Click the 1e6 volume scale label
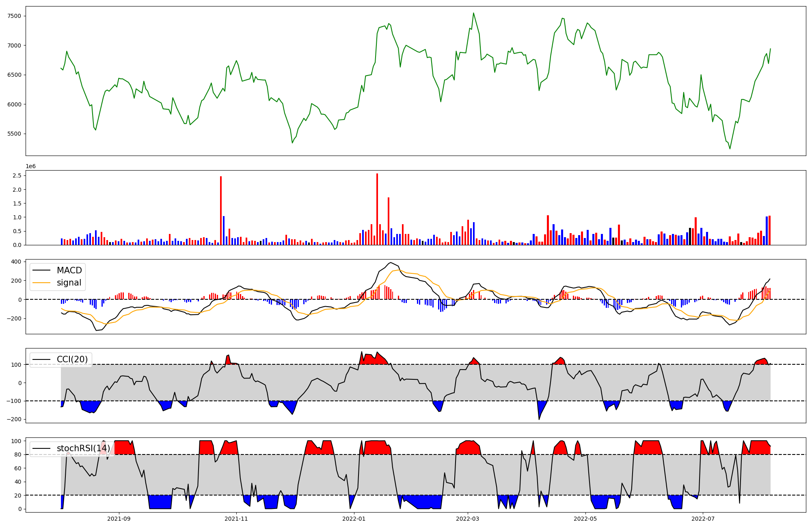The width and height of the screenshot is (812, 528). (x=31, y=167)
